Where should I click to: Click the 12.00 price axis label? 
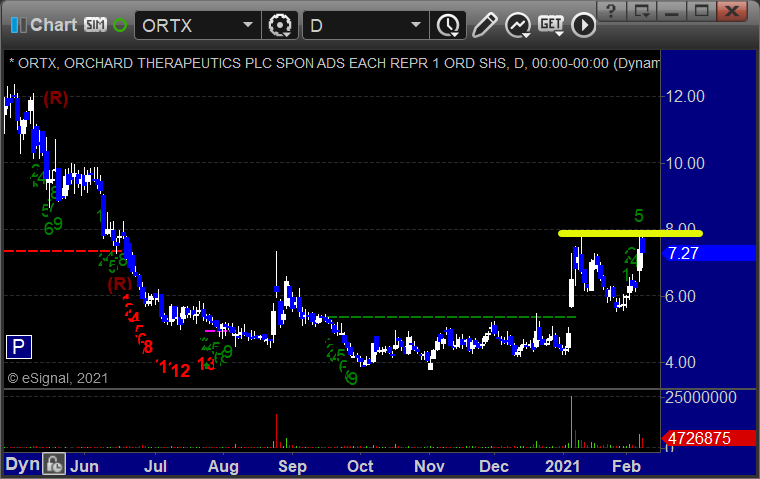pos(685,96)
